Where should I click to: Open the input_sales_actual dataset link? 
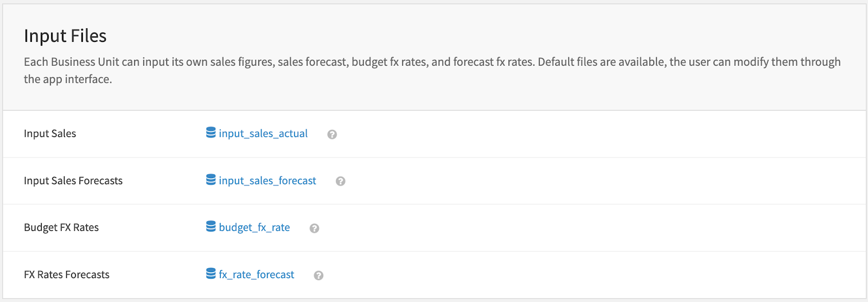click(263, 134)
